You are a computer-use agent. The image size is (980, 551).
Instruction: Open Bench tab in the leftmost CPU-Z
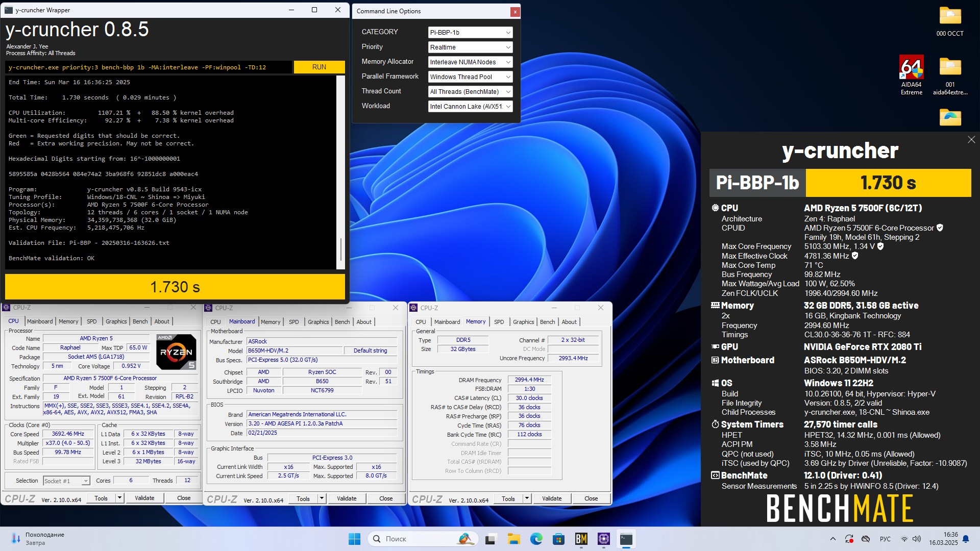pyautogui.click(x=140, y=321)
